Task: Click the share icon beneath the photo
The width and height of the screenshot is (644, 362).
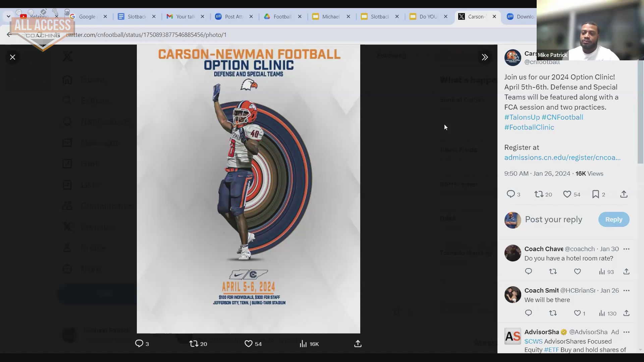Action: pyautogui.click(x=358, y=344)
